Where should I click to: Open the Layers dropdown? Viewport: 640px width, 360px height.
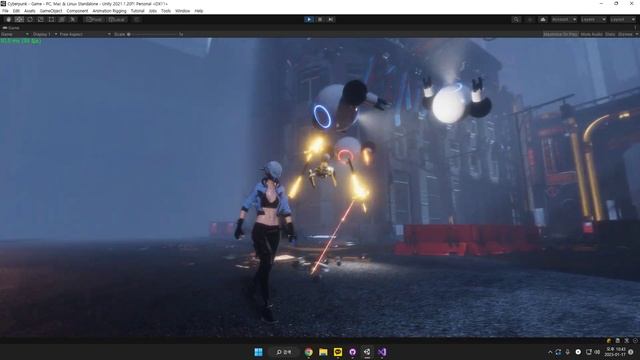(593, 19)
